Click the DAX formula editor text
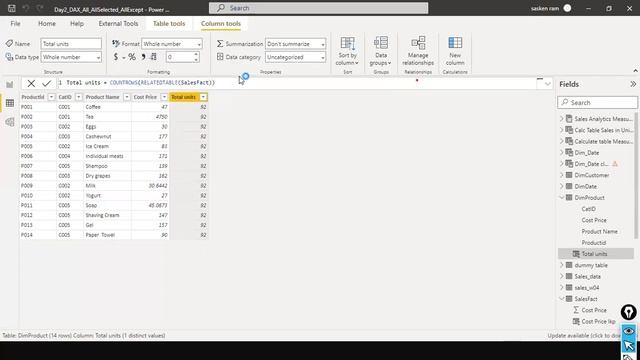Screen dimensions: 640x360 140,83
